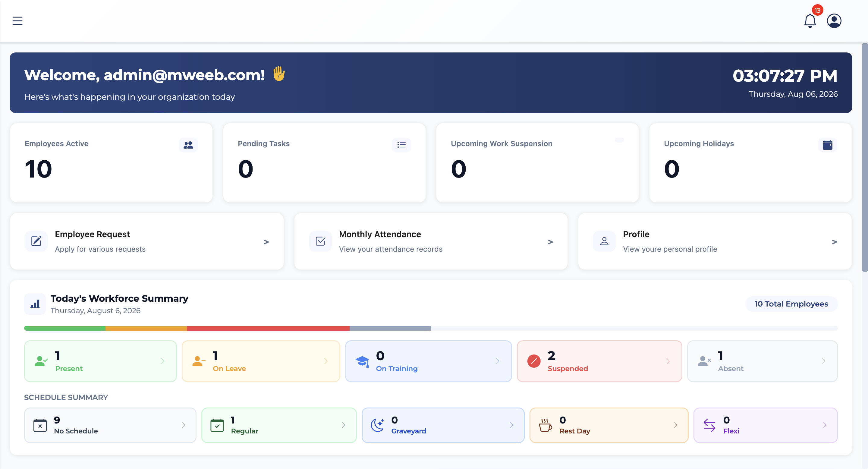
Task: Click the Regular calendar-check icon
Action: pyautogui.click(x=217, y=425)
